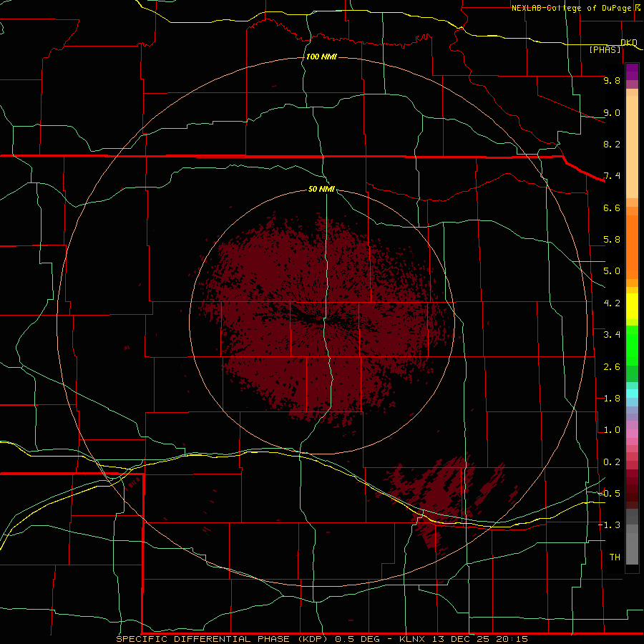The image size is (644, 644).
Task: Click the 0.2 scale value
Action: [x=612, y=462]
